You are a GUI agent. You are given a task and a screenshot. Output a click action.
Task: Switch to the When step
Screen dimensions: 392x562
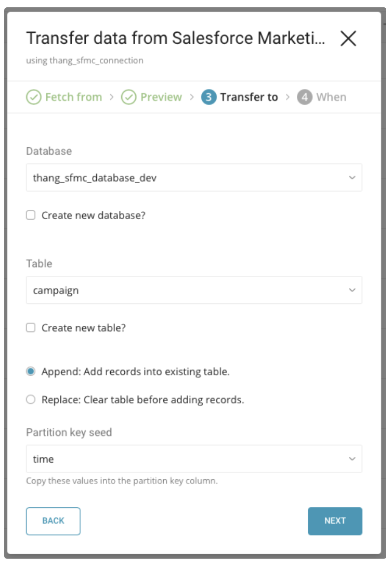[331, 97]
